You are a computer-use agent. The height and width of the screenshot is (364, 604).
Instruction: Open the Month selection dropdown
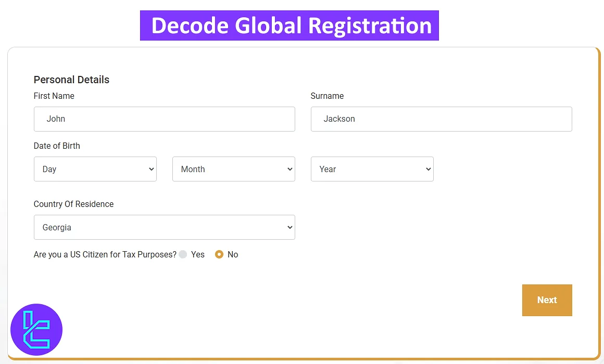pyautogui.click(x=233, y=169)
